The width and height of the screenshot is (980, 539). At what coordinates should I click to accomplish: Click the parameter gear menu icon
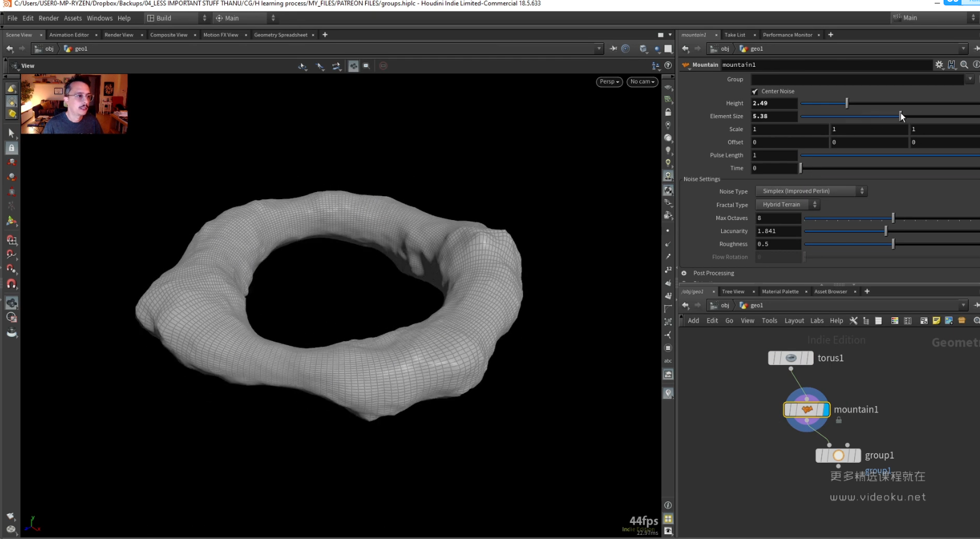(939, 65)
